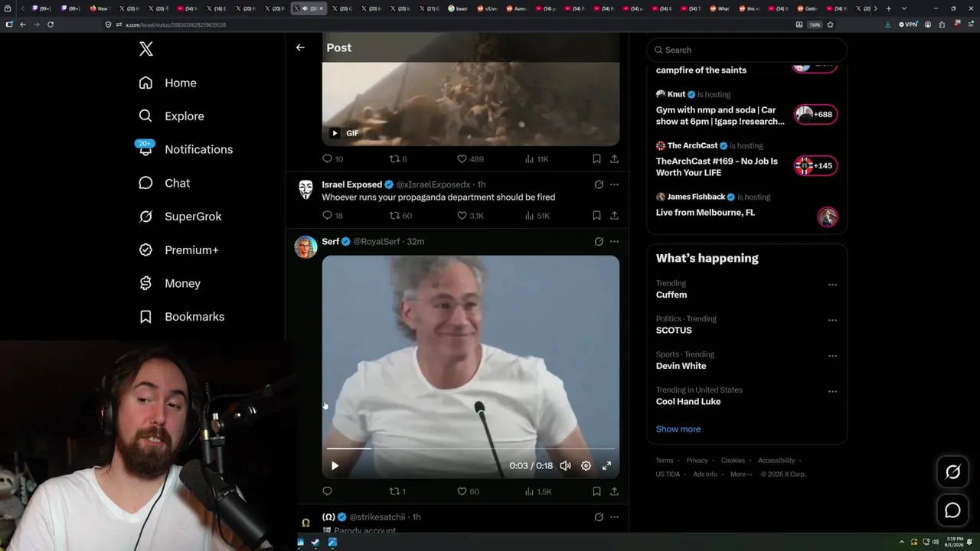Reload the page in the browser
The width and height of the screenshot is (980, 551).
pos(51,24)
